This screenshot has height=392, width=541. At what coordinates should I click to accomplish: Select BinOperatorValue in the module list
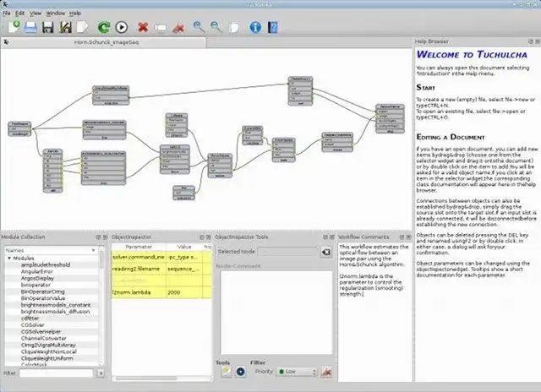(43, 298)
